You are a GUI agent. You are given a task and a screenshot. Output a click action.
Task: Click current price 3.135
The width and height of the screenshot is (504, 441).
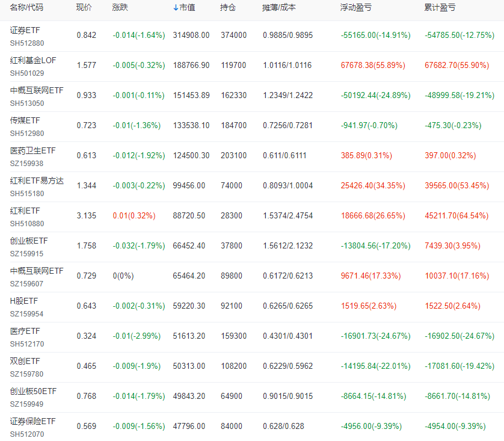pyautogui.click(x=87, y=215)
